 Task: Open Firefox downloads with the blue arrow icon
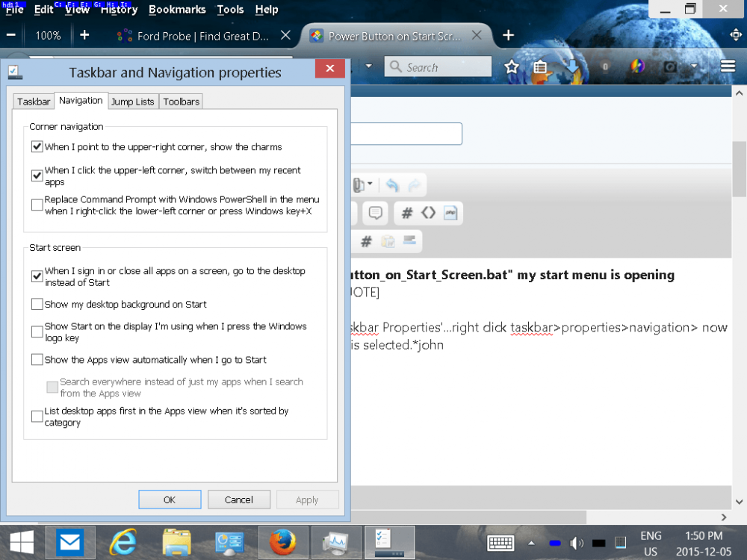[573, 66]
